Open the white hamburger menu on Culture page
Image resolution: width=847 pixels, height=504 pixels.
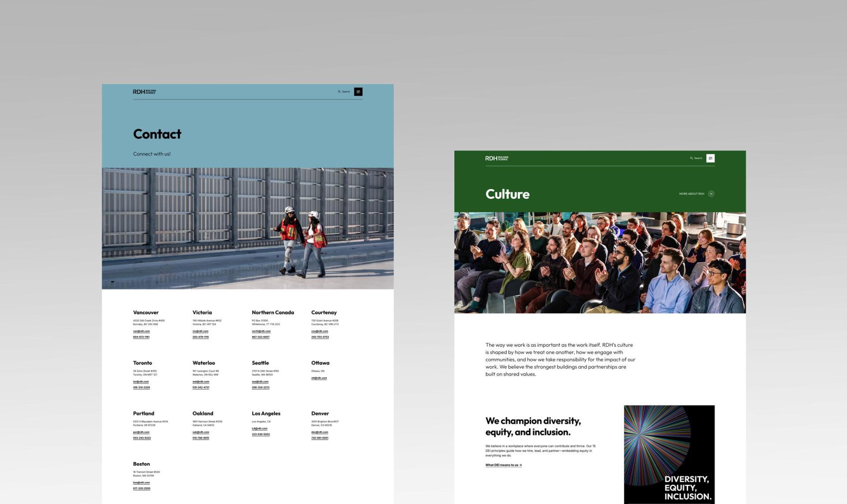[x=710, y=158]
